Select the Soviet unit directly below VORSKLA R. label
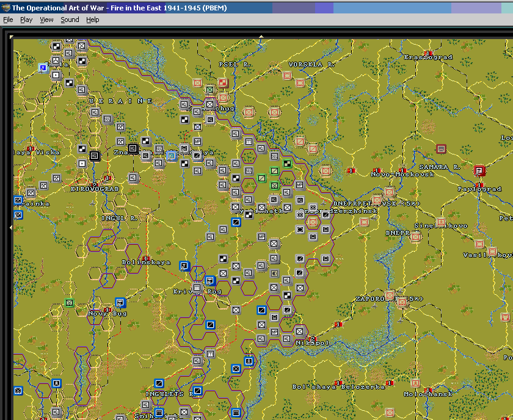Viewport: 513px width, 420px height. point(300,83)
